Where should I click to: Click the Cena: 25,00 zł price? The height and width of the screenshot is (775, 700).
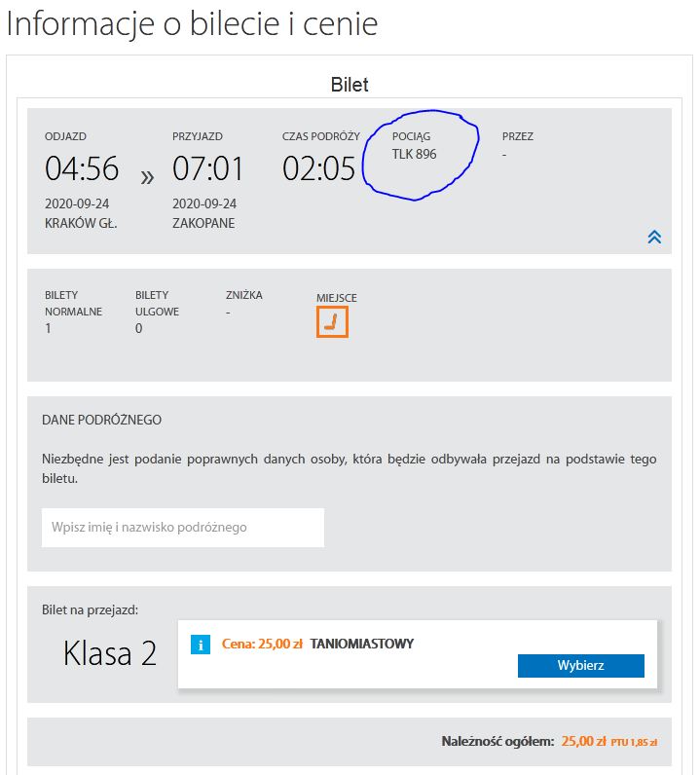tap(262, 644)
